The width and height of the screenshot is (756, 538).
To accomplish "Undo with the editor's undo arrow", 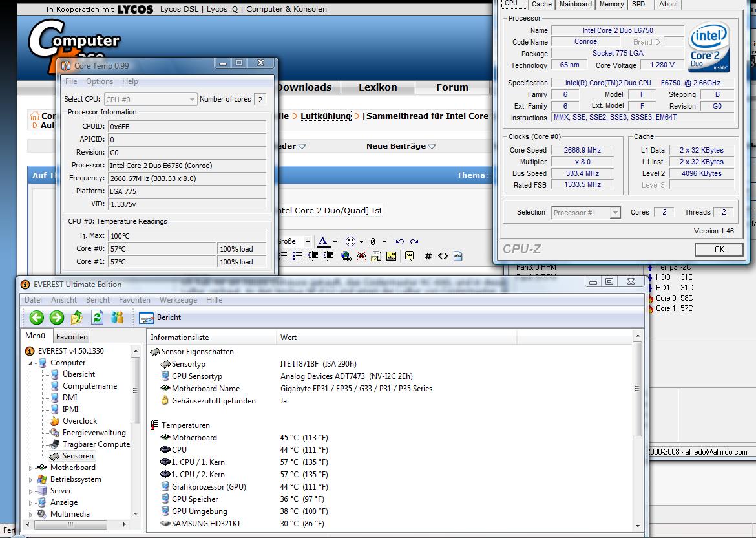I will (400, 241).
